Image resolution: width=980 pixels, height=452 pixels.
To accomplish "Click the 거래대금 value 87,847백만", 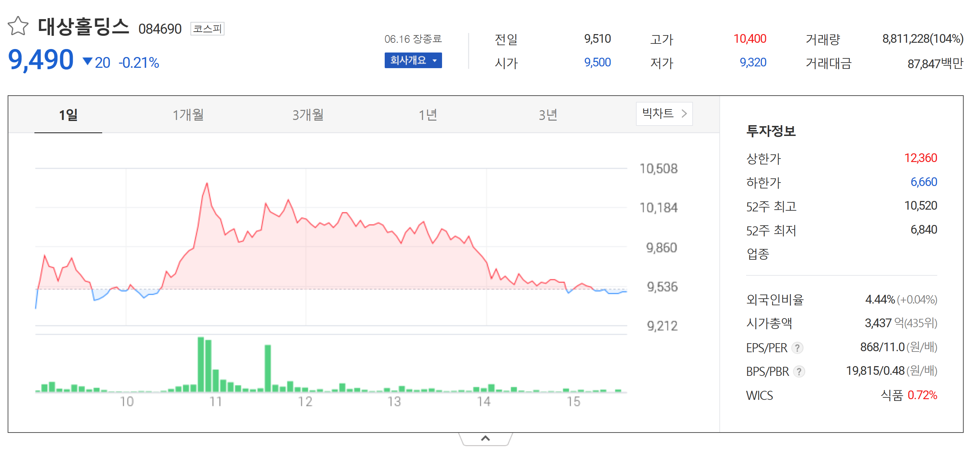I will [x=935, y=63].
